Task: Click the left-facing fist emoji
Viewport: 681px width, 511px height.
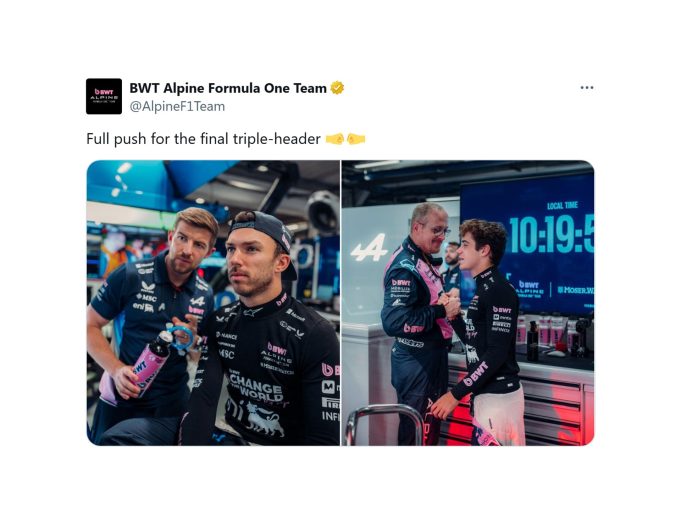Action: pyautogui.click(x=335, y=139)
